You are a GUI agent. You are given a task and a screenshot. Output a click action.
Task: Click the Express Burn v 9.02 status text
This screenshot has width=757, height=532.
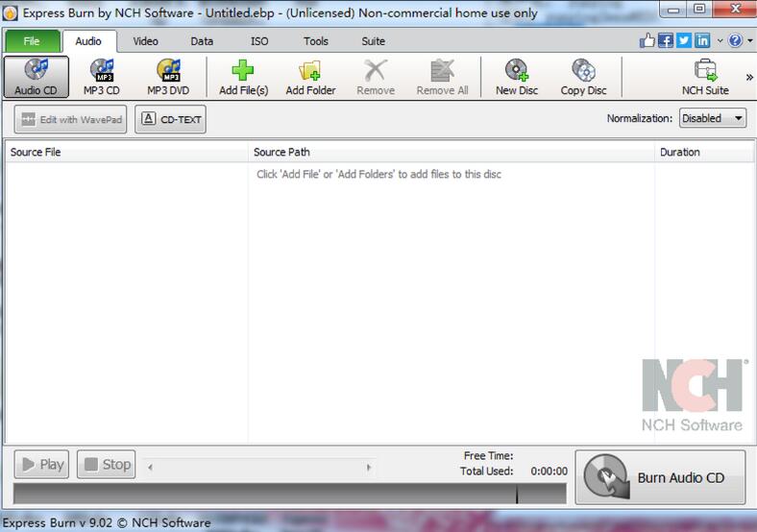click(x=107, y=522)
